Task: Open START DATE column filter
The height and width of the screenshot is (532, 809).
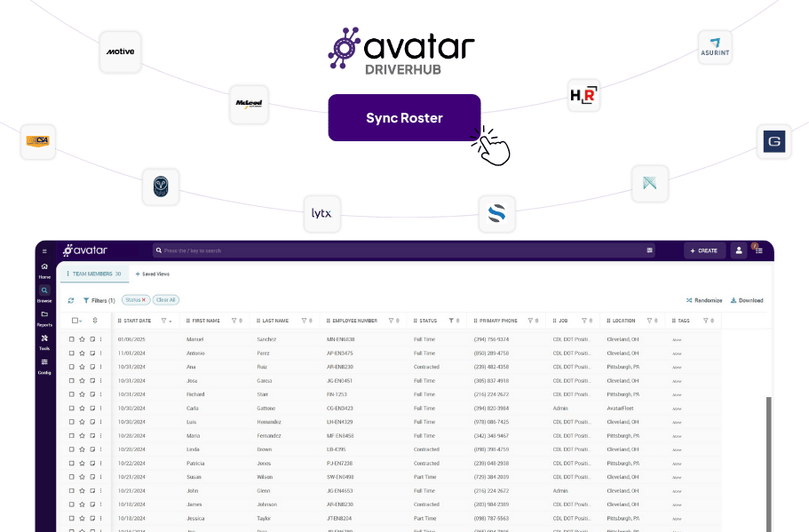Action: (x=164, y=321)
